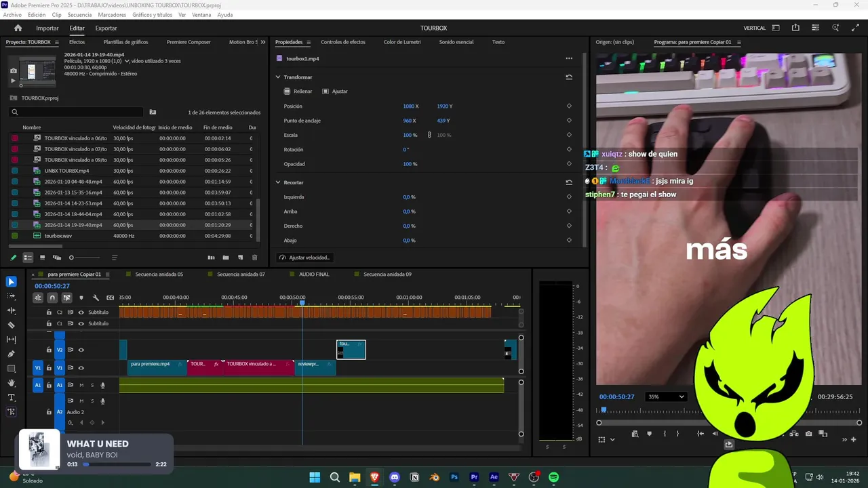Image resolution: width=868 pixels, height=488 pixels.
Task: Select the Rectangle shape tool
Action: tap(12, 369)
